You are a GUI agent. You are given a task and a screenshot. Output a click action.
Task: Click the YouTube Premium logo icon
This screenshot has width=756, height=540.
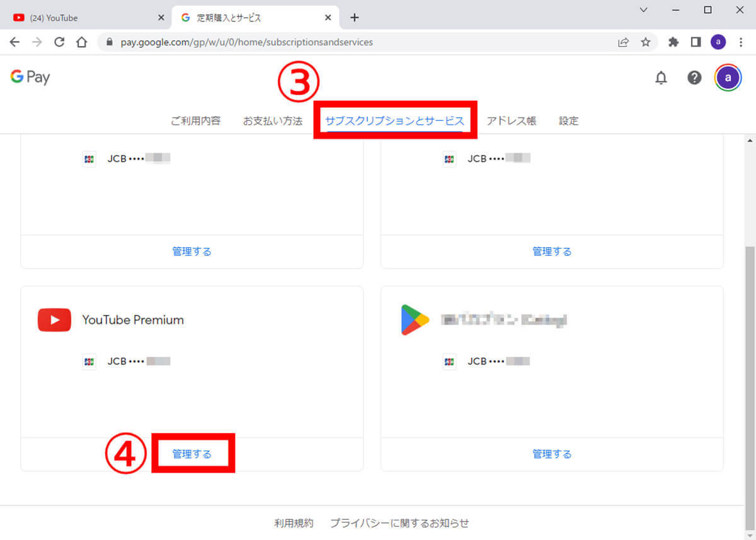point(54,320)
